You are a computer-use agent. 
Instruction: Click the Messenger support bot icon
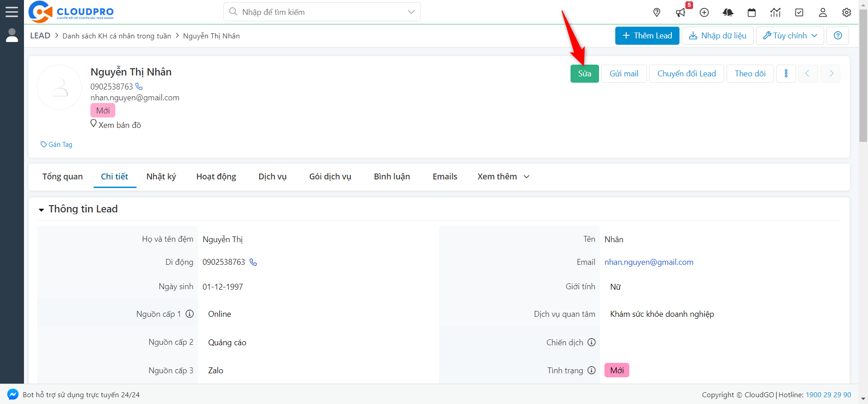pyautogui.click(x=13, y=395)
